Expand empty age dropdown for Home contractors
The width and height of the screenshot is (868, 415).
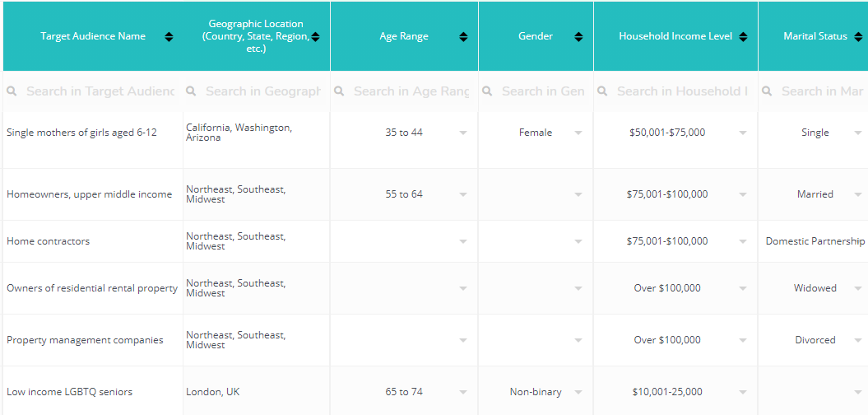point(463,241)
